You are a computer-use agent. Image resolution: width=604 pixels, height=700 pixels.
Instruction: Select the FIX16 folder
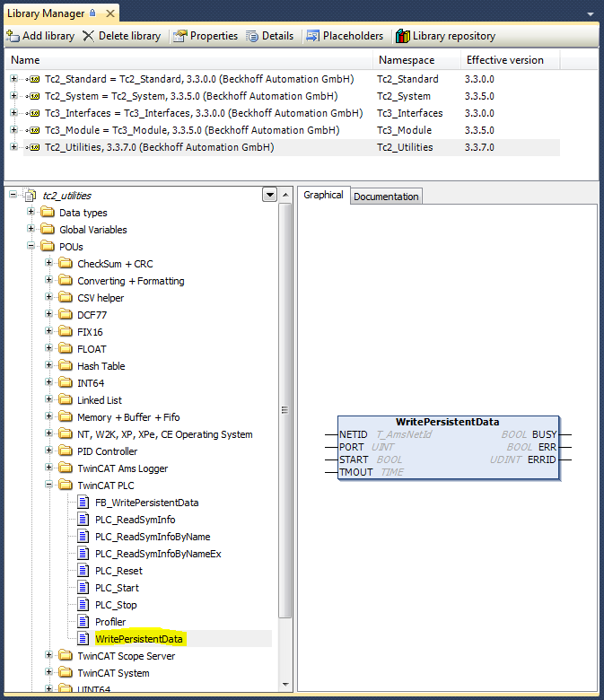click(90, 332)
